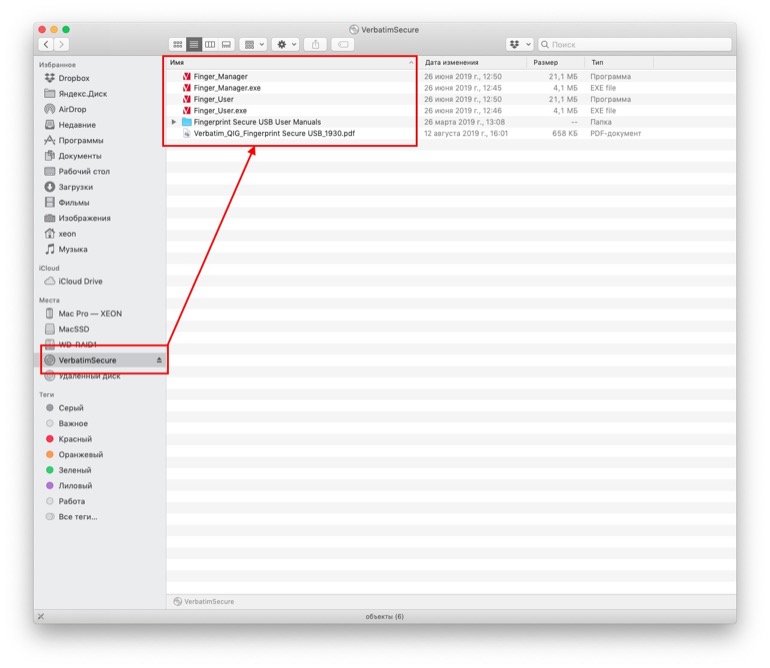770x668 pixels.
Task: Open the Dropbox toolbar dropdown
Action: click(520, 45)
